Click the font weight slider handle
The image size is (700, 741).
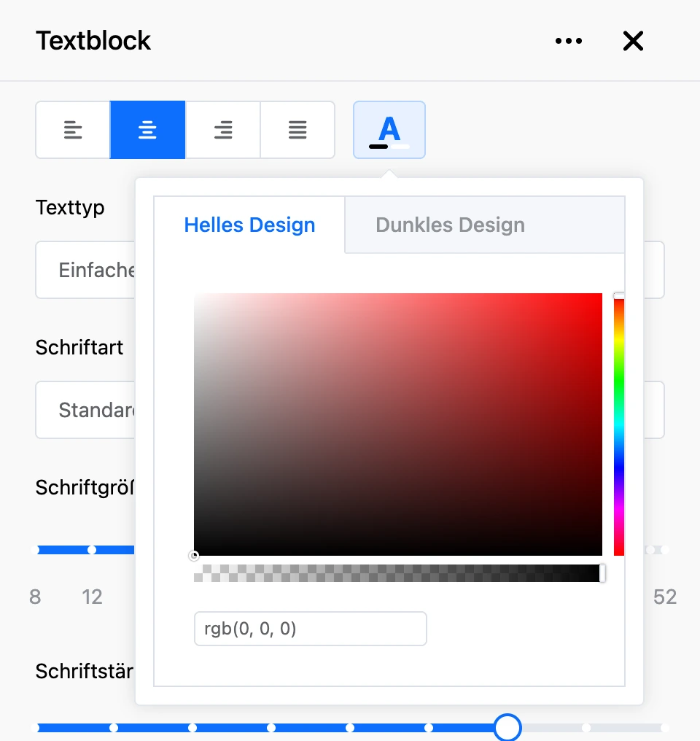pyautogui.click(x=507, y=727)
